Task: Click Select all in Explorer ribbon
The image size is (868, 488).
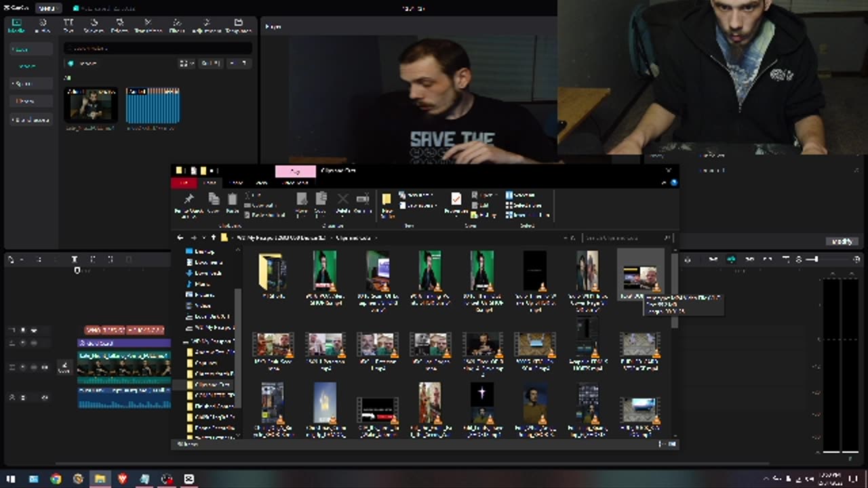Action: [x=521, y=195]
